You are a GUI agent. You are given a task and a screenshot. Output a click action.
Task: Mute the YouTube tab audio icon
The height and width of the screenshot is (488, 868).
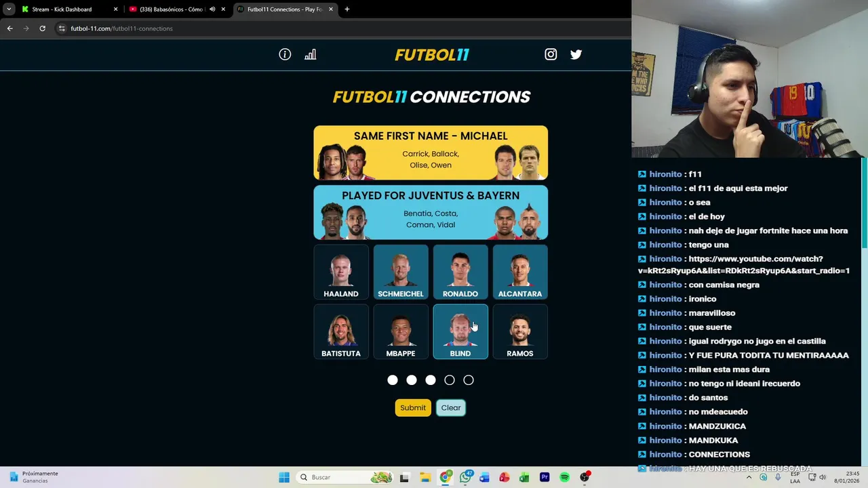pyautogui.click(x=212, y=9)
